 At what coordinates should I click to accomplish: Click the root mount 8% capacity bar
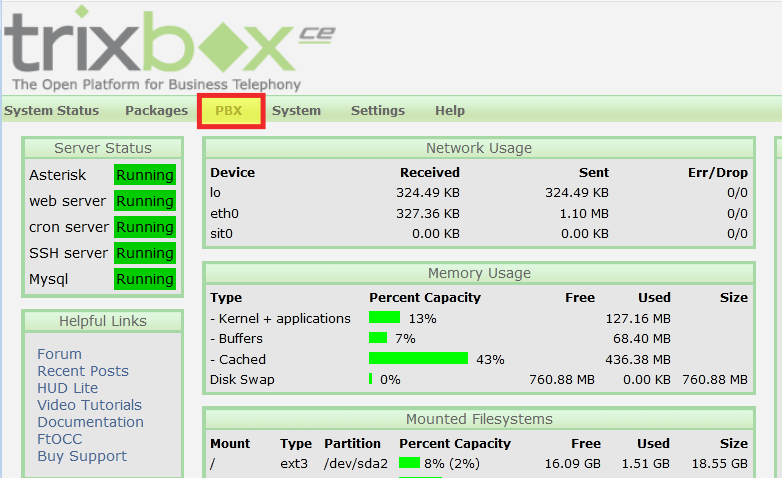point(409,463)
